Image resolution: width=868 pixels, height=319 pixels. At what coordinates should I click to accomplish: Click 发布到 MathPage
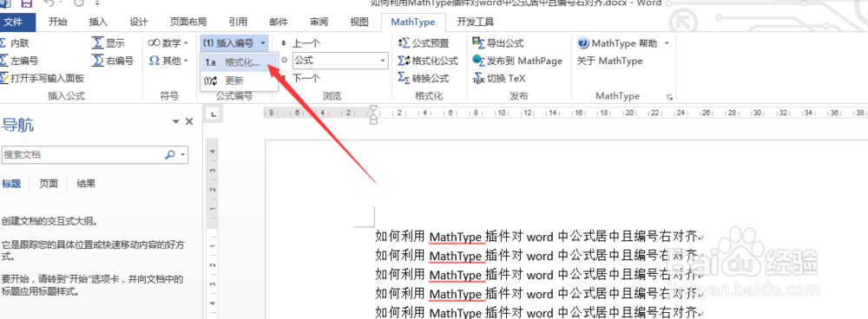coord(517,61)
